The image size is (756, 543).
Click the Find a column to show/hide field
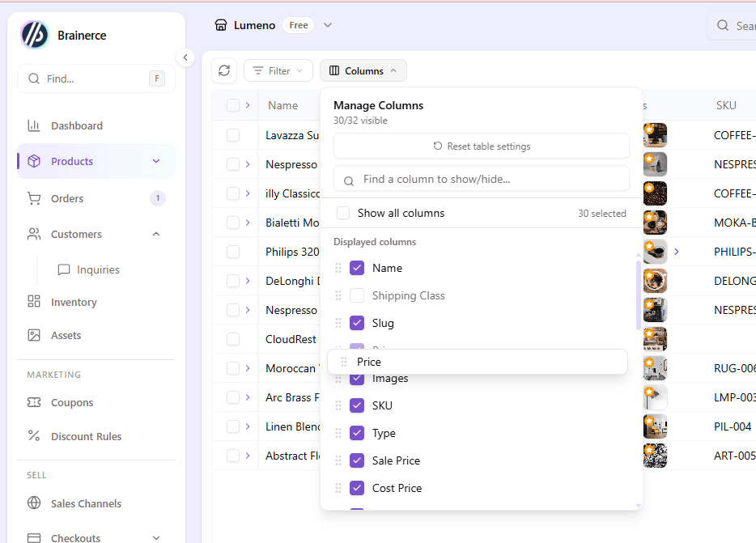click(x=481, y=180)
